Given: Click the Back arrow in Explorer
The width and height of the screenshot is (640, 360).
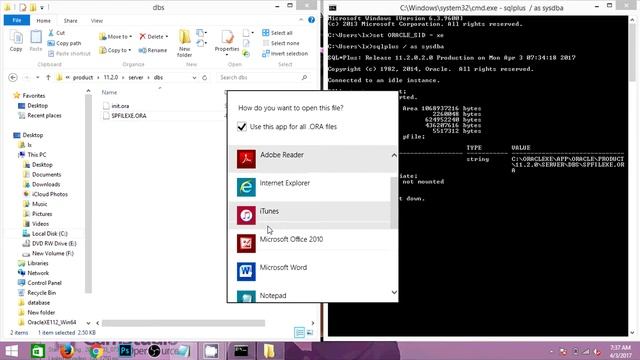Looking at the screenshot, I should [x=13, y=77].
